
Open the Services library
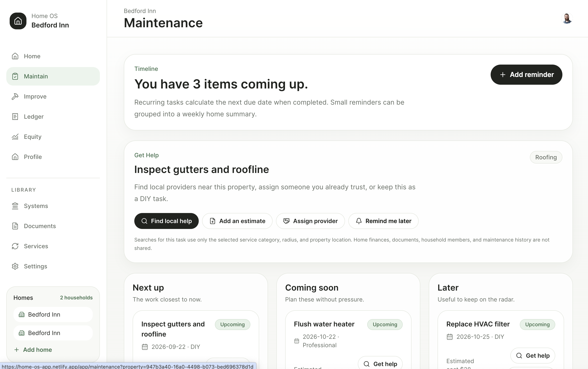tap(53, 246)
